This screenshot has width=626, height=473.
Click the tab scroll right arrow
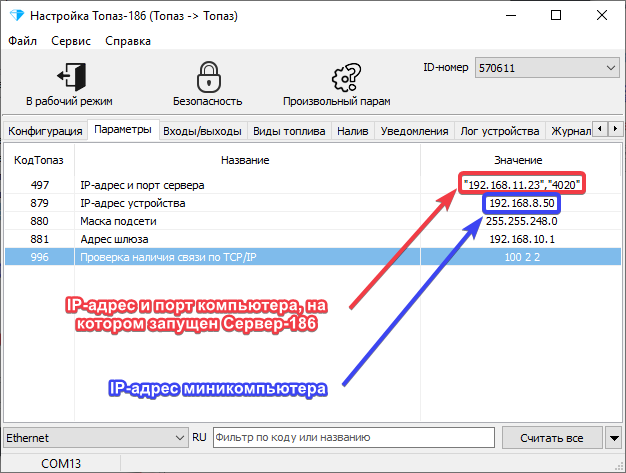(x=615, y=129)
